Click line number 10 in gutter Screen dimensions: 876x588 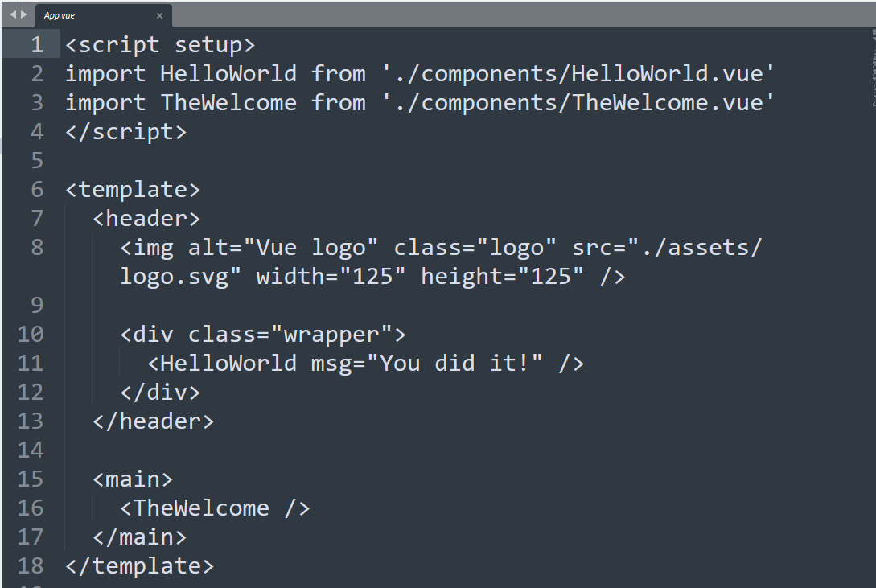click(x=31, y=334)
